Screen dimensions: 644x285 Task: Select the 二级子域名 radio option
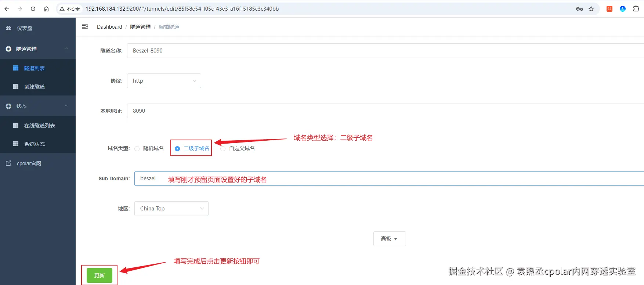[x=177, y=149]
